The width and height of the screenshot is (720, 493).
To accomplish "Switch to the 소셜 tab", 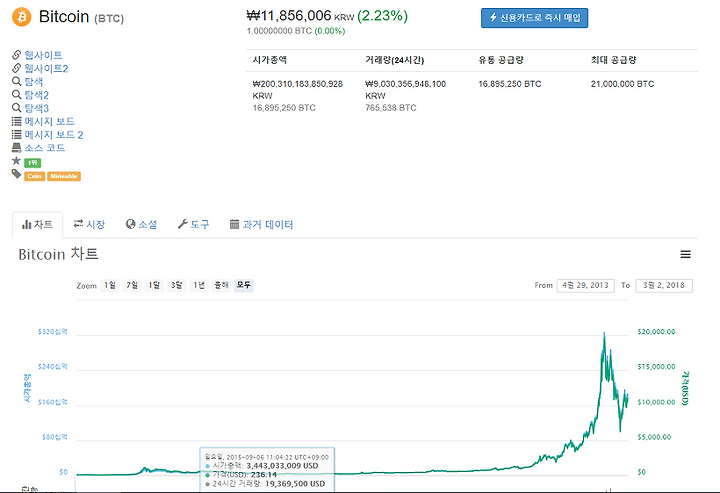I will pos(141,224).
